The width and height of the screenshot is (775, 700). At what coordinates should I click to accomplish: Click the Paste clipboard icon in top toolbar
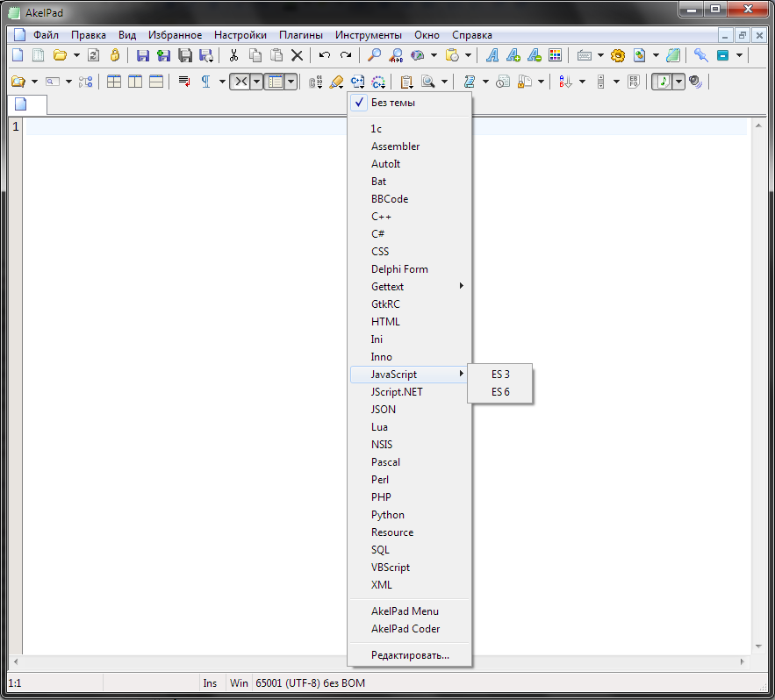pos(276,55)
